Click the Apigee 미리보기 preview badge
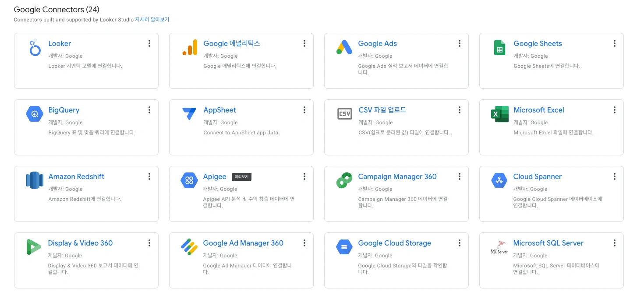Screen dimensions: 644x295 (x=241, y=177)
